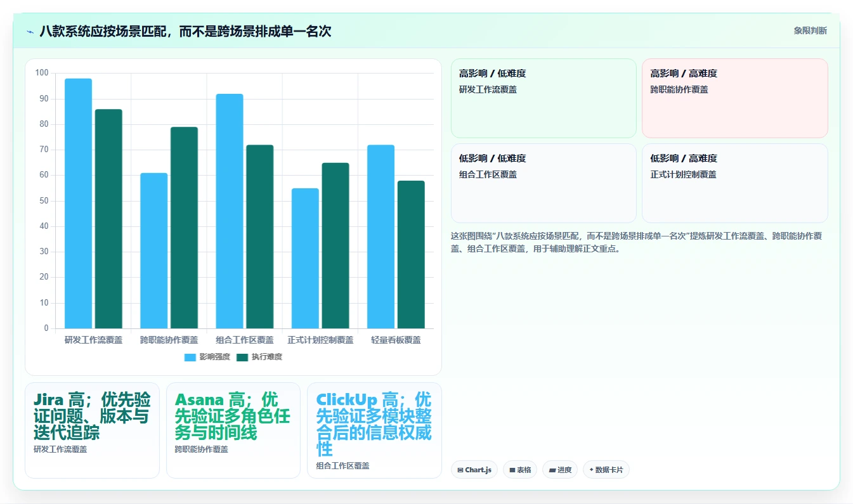The width and height of the screenshot is (853, 504).
Task: Click the 研发工作流覆盖 caption under Jira card
Action: 60,449
